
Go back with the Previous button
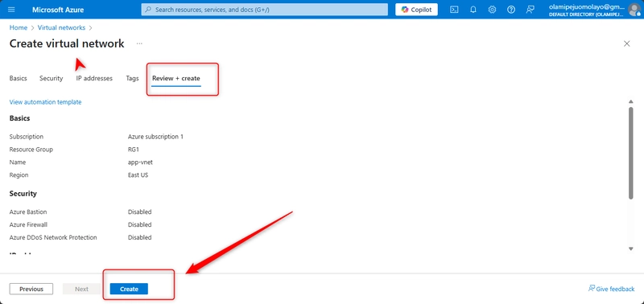[x=31, y=289]
